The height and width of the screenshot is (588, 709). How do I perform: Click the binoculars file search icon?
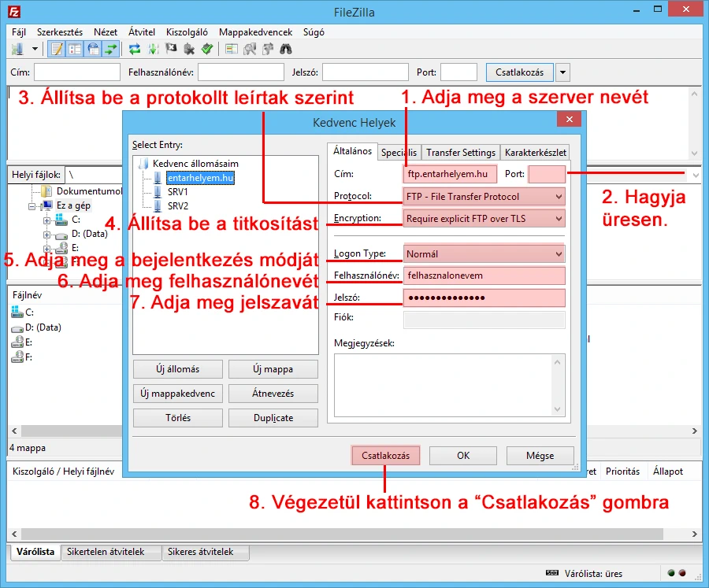tap(286, 49)
